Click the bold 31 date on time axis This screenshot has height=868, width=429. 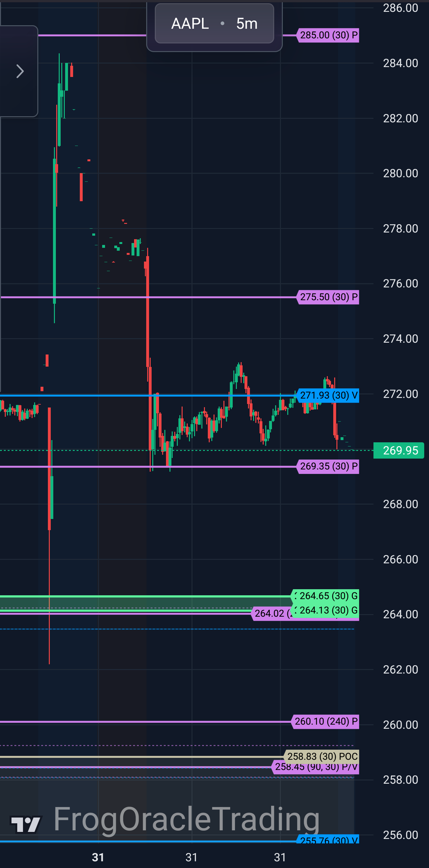(x=98, y=857)
